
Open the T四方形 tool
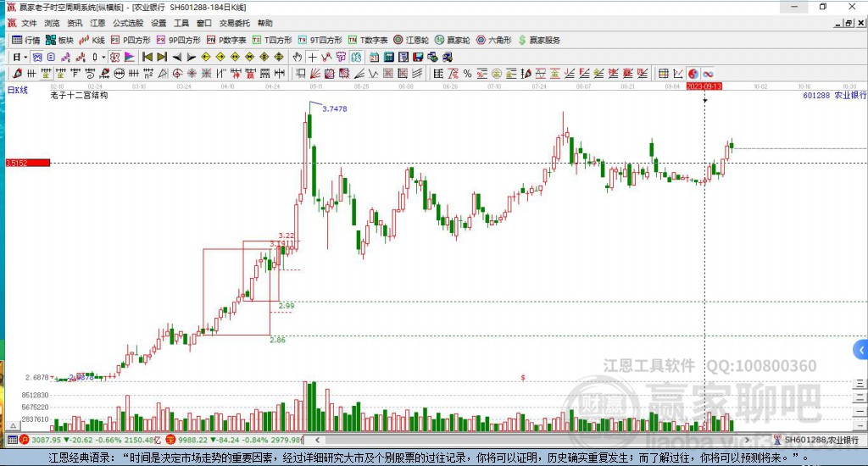click(272, 40)
